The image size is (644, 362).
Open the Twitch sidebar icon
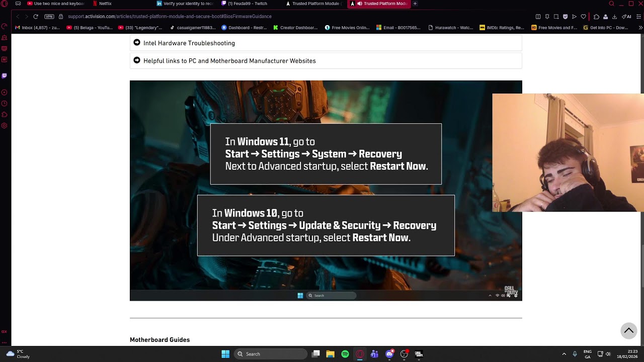[x=5, y=76]
